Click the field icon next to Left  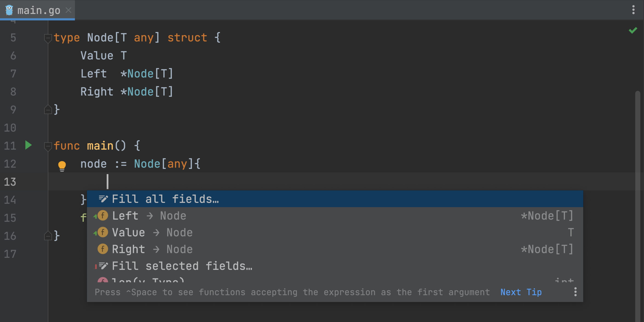pos(103,216)
